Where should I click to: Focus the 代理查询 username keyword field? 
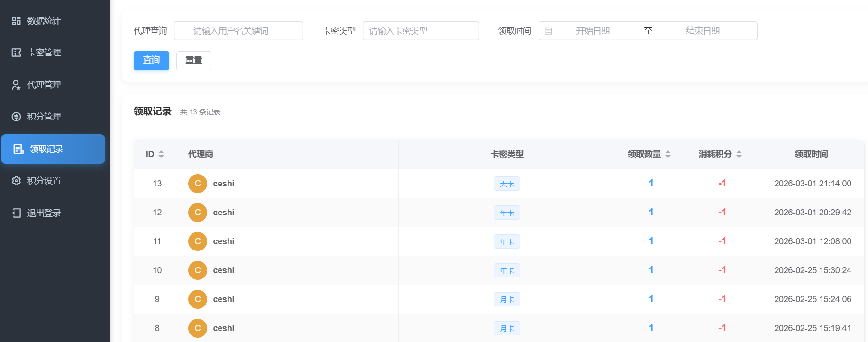238,31
